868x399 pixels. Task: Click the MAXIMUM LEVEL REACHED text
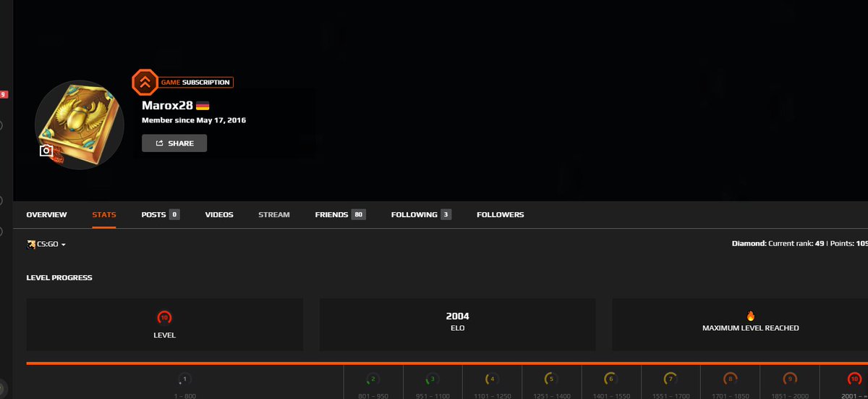tap(751, 328)
